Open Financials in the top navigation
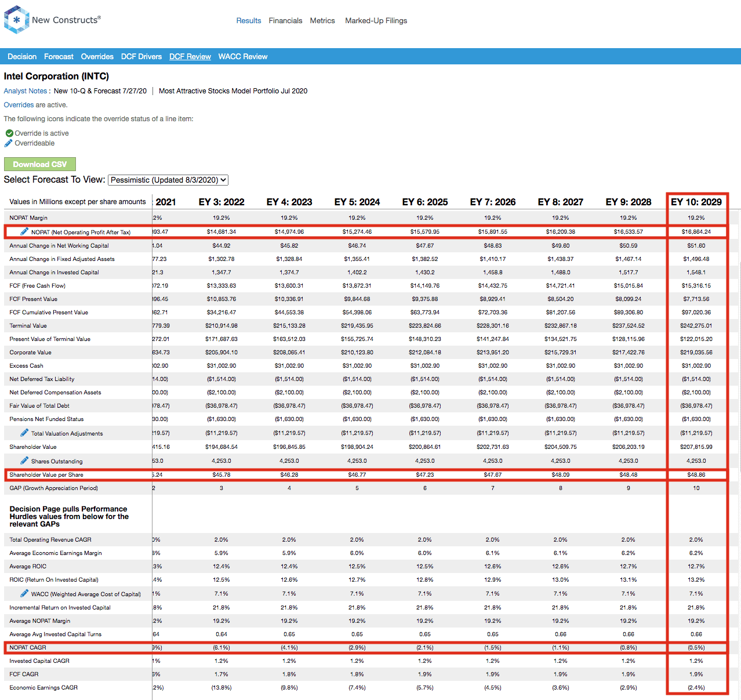The image size is (741, 700). [x=285, y=21]
